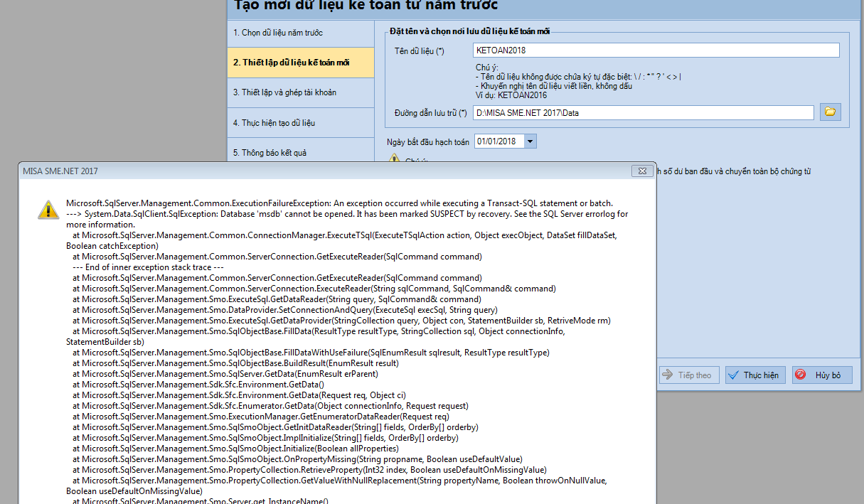The height and width of the screenshot is (504, 864).
Task: Click the yellow warning icon in error dialog
Action: (48, 209)
